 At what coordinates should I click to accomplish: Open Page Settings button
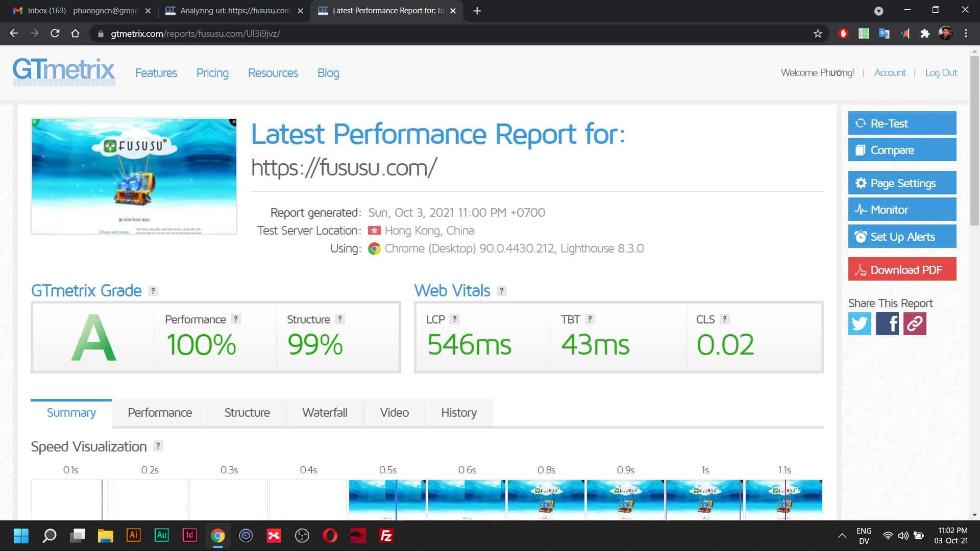(902, 183)
